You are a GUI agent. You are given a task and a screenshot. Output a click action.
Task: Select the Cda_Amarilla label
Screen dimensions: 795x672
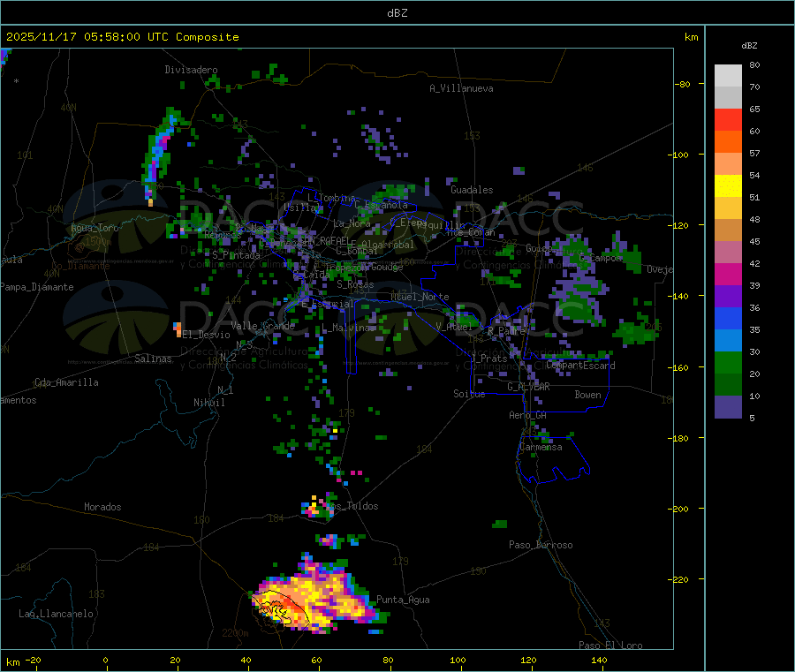[x=66, y=382]
